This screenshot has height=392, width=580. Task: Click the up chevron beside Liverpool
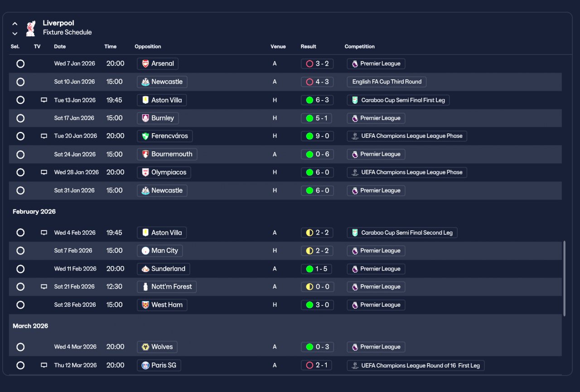coord(15,24)
